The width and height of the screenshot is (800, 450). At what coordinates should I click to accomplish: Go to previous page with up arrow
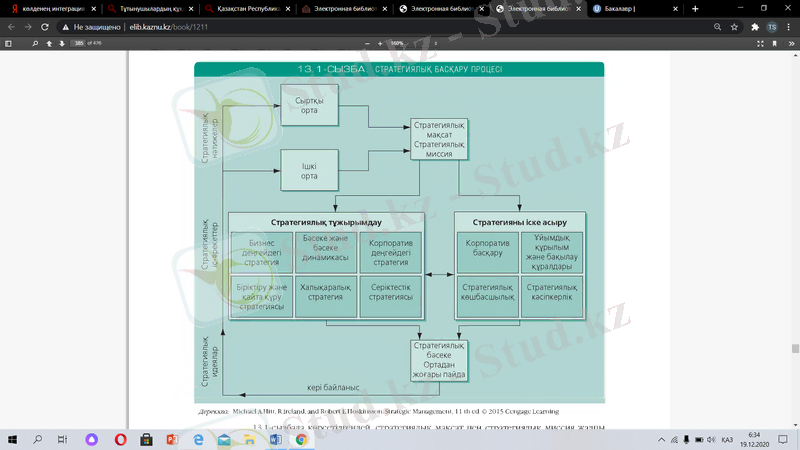pos(49,44)
